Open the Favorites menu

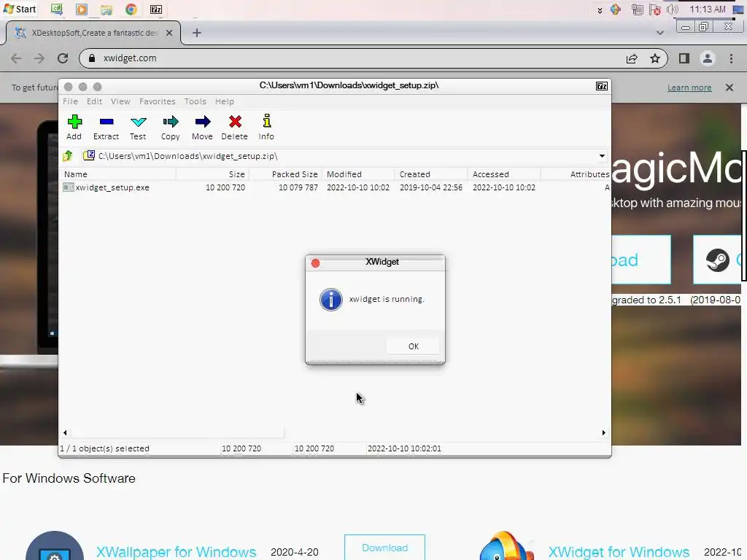click(x=158, y=101)
